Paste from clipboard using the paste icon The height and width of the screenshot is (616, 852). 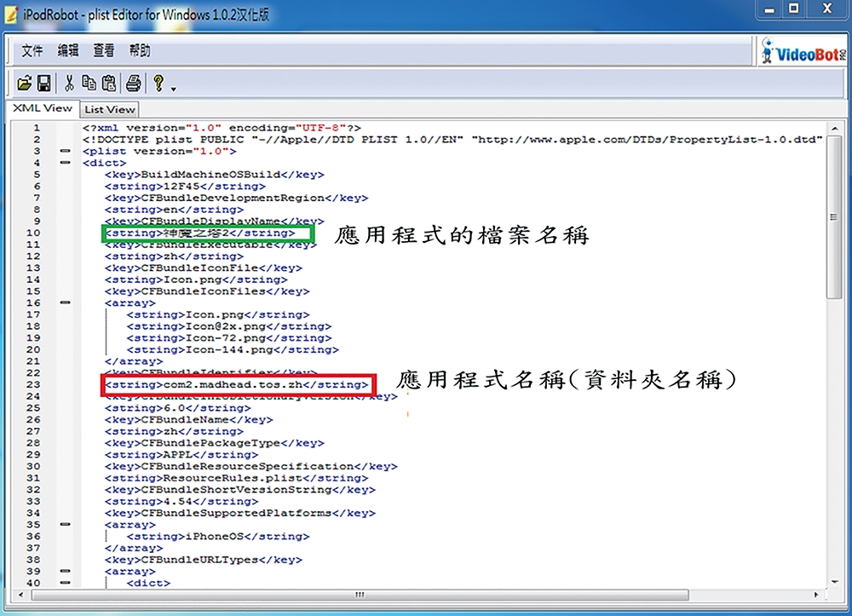pyautogui.click(x=109, y=83)
